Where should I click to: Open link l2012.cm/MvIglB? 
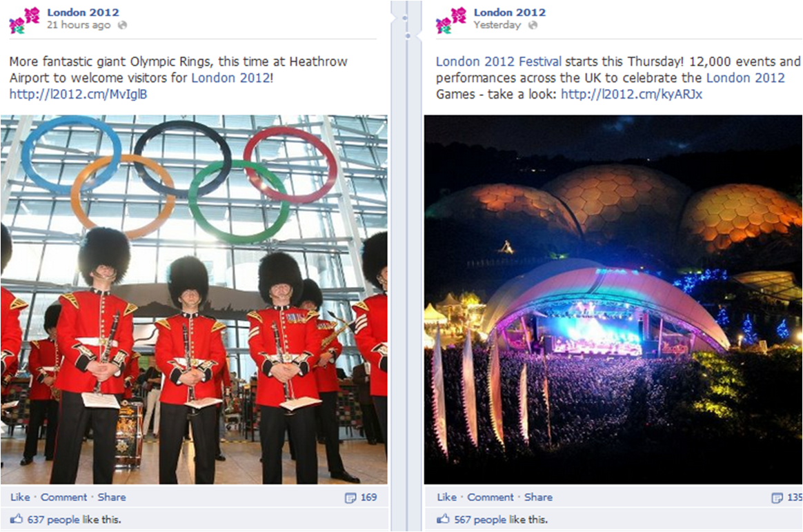pos(79,95)
